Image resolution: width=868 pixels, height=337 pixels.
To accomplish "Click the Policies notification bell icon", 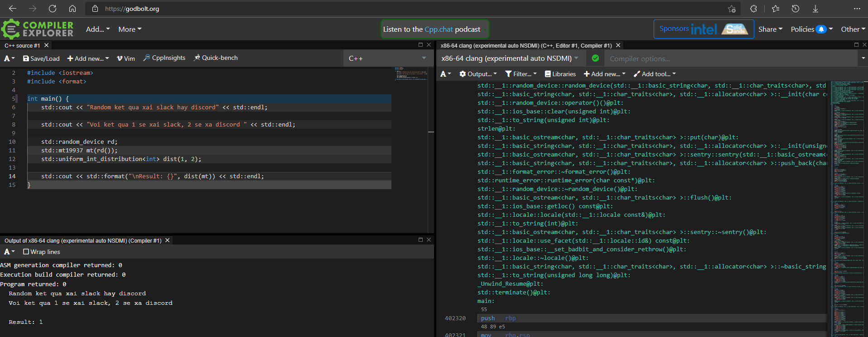I will tap(821, 29).
